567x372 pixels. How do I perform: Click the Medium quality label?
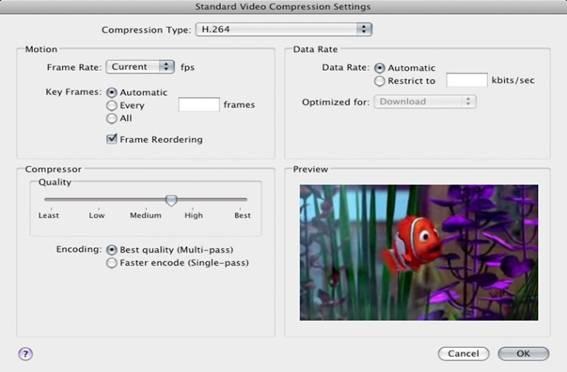click(x=146, y=215)
